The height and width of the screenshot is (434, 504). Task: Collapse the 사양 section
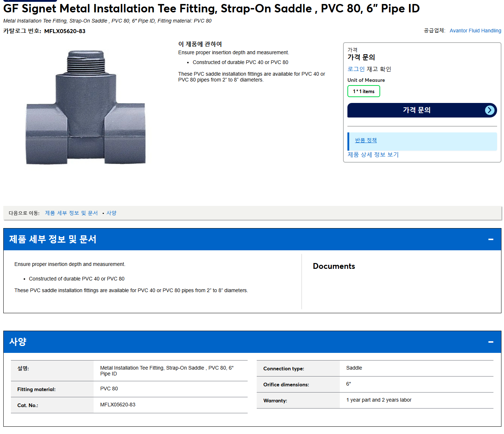coord(491,342)
